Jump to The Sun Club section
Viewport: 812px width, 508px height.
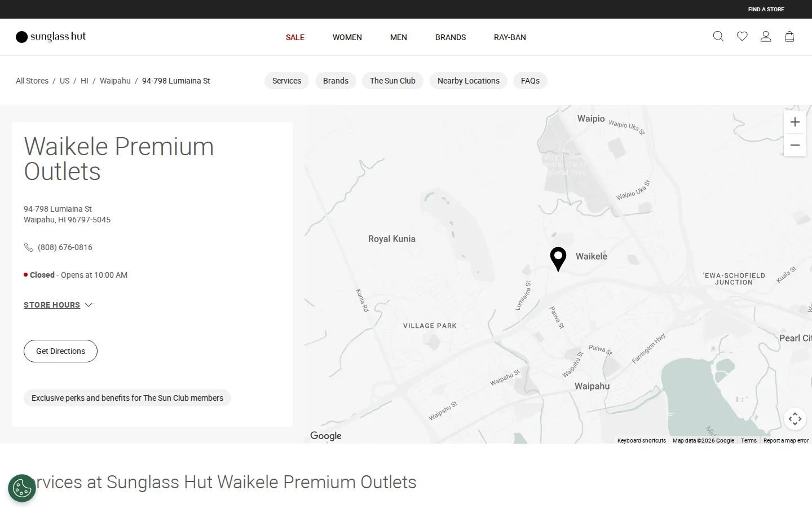[392, 81]
